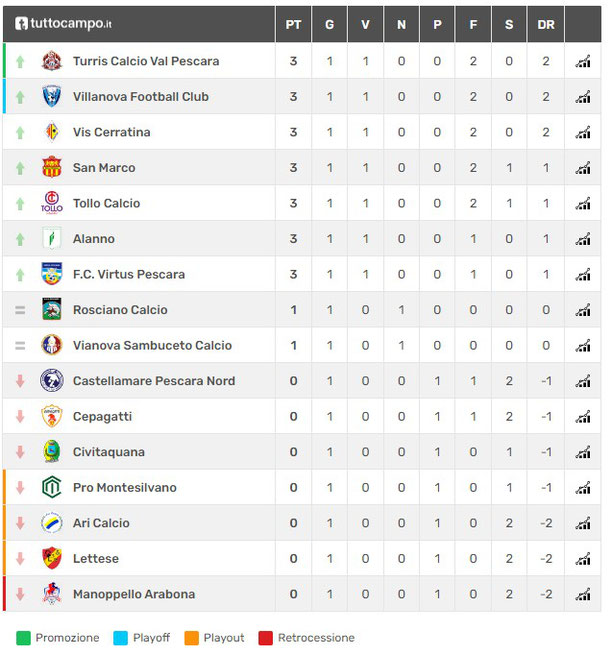The image size is (612, 655).
Task: Click the up trend arrow beside Alanno
Action: (x=20, y=239)
